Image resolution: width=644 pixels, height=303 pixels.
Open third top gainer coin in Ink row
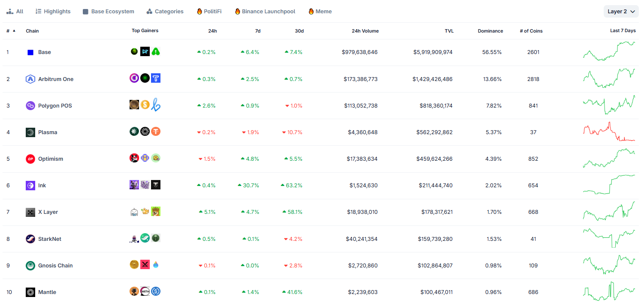point(156,184)
